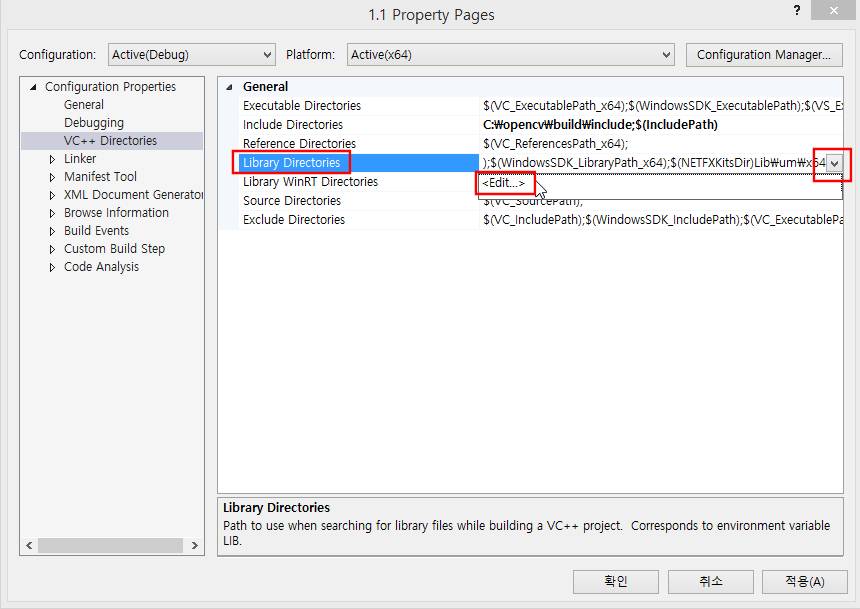The image size is (860, 609).
Task: Select VC++ Directories in the tree
Action: [110, 141]
